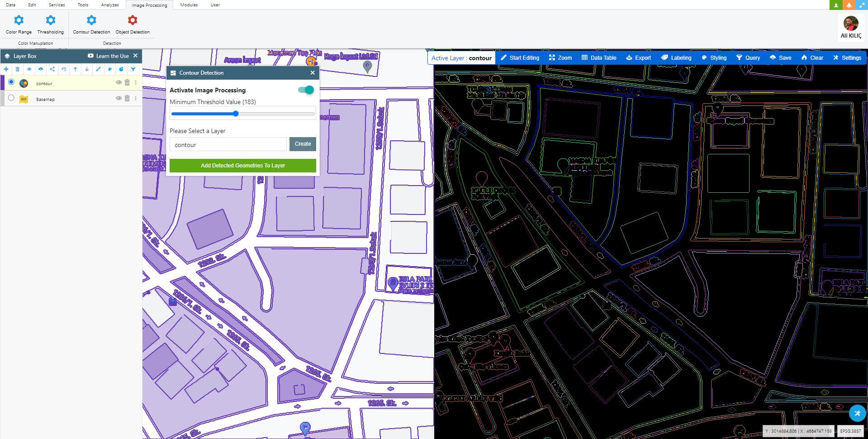Click funnel filter icon in Layer Box toolbar
Viewport: 868px width, 439px height.
pos(133,69)
